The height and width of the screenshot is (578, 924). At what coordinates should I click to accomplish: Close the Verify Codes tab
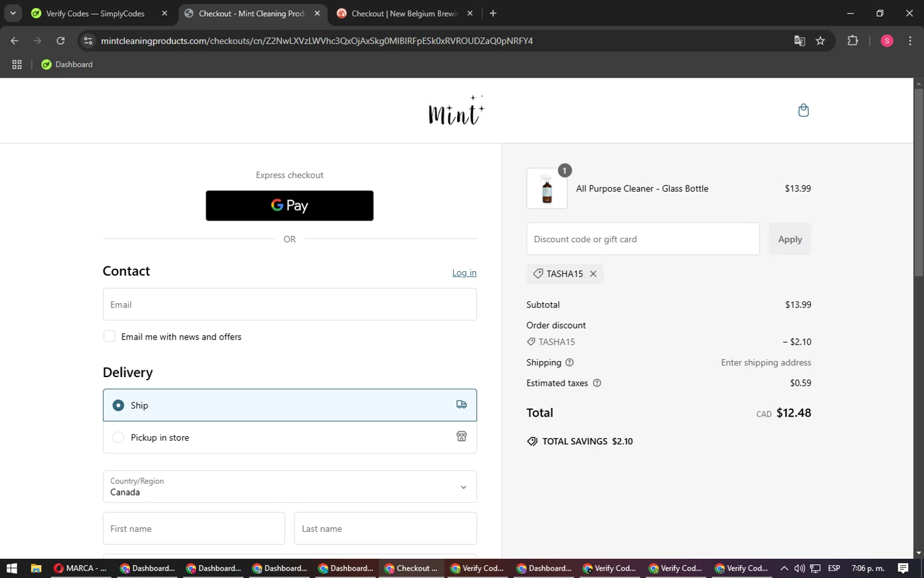(x=164, y=13)
